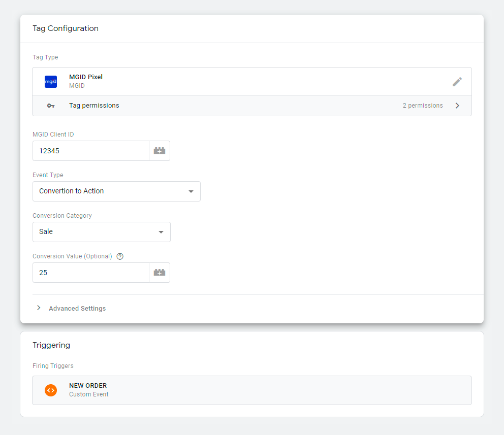Click the key icon beside Tag permissions
This screenshot has height=435, width=504.
pyautogui.click(x=51, y=106)
